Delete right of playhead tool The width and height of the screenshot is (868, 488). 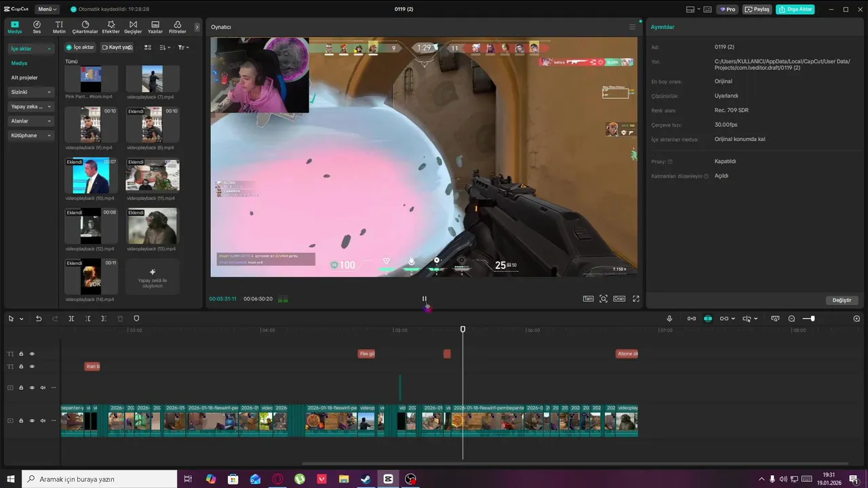[x=104, y=319]
